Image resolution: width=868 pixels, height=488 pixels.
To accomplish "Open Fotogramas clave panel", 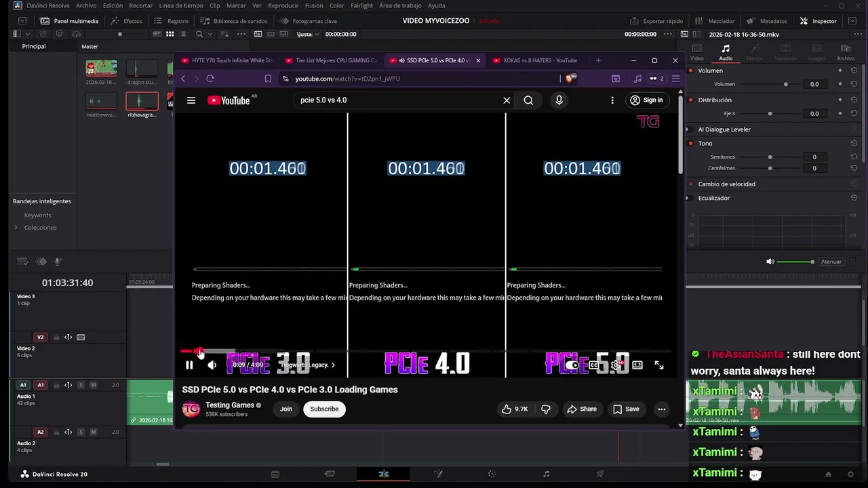I will point(308,21).
